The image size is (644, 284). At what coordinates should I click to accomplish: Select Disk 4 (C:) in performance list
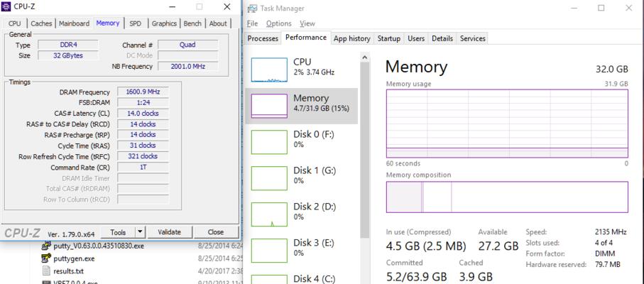point(302,277)
